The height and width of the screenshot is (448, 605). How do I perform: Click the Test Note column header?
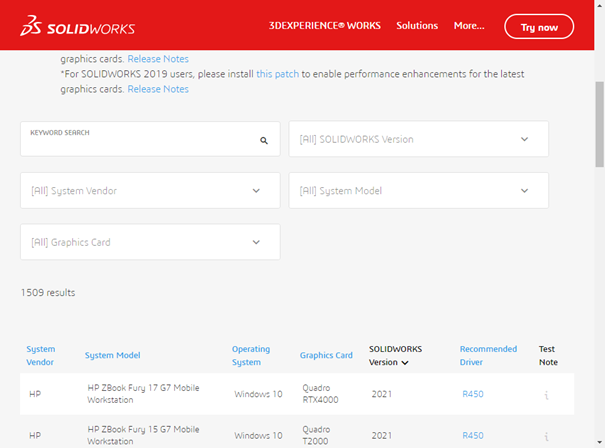pyautogui.click(x=548, y=355)
